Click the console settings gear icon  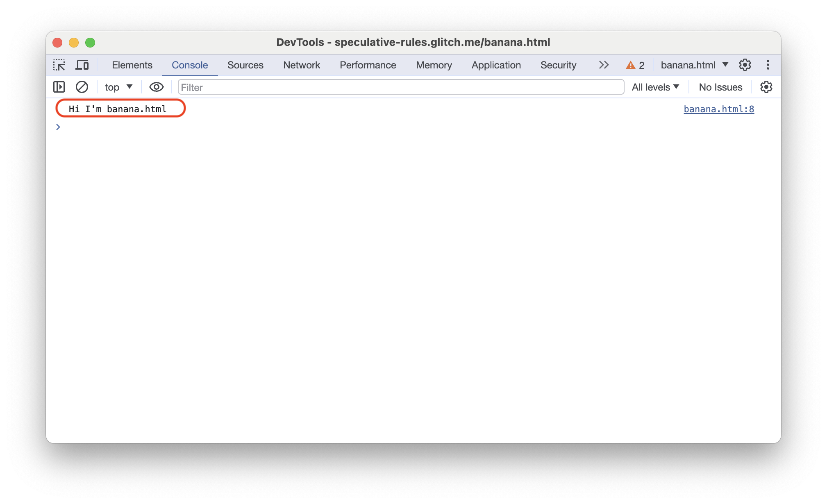pos(766,87)
